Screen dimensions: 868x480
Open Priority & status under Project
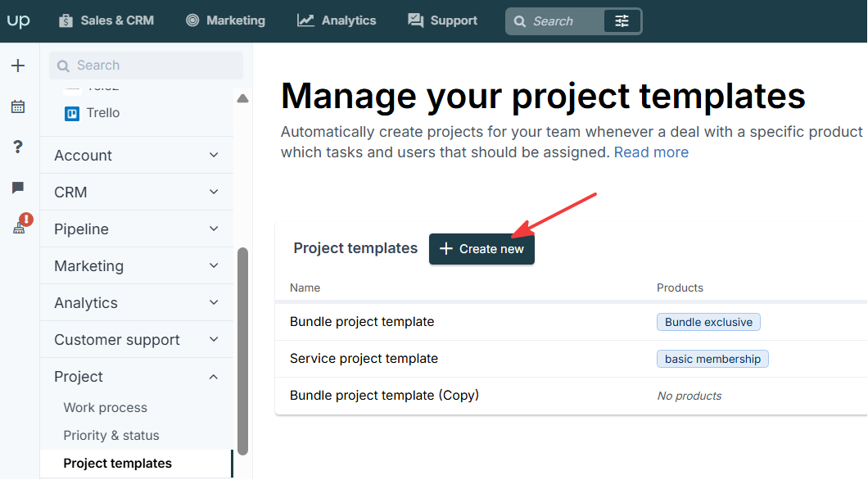pyautogui.click(x=111, y=435)
